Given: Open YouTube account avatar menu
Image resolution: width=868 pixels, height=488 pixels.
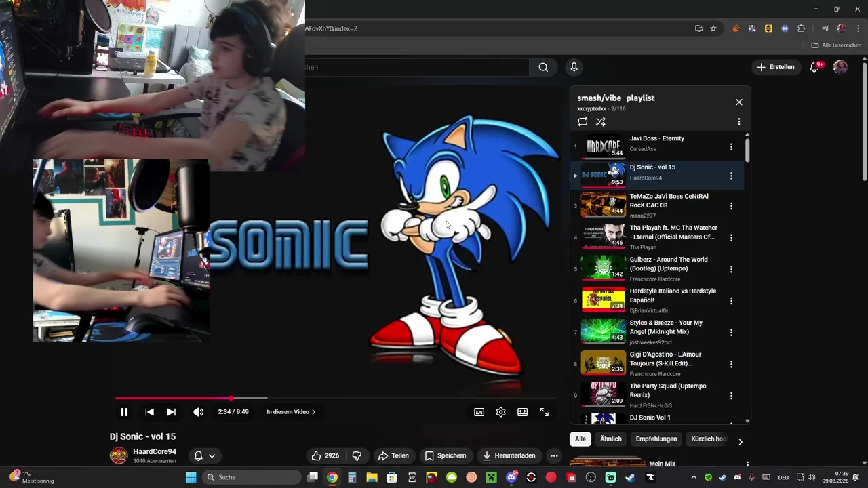Looking at the screenshot, I should (840, 67).
